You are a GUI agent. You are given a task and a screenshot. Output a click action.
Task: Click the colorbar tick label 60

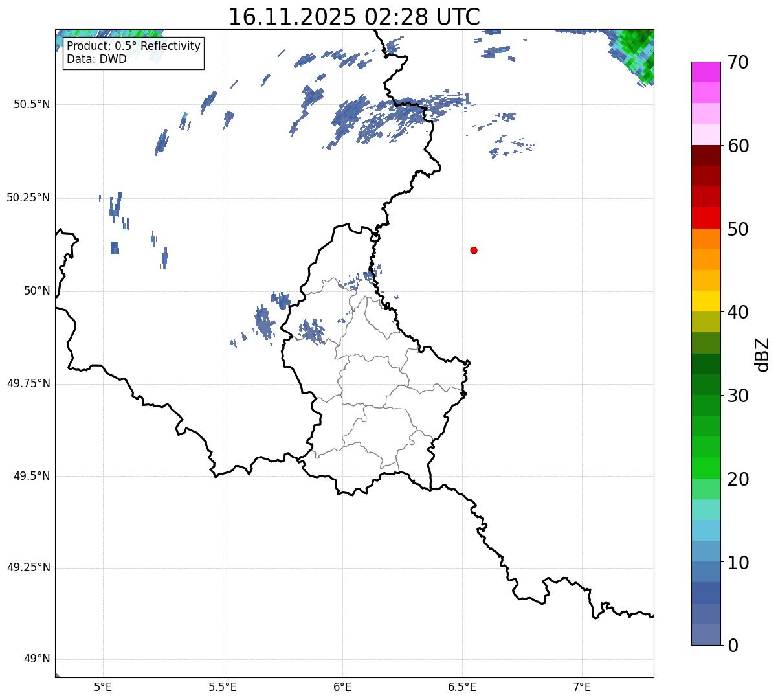[x=738, y=146]
